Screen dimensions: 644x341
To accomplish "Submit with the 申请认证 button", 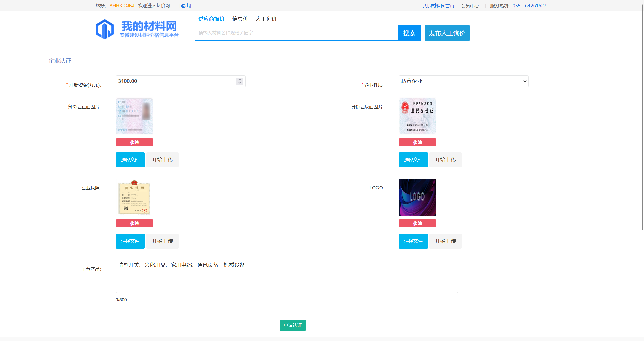I will [x=292, y=325].
